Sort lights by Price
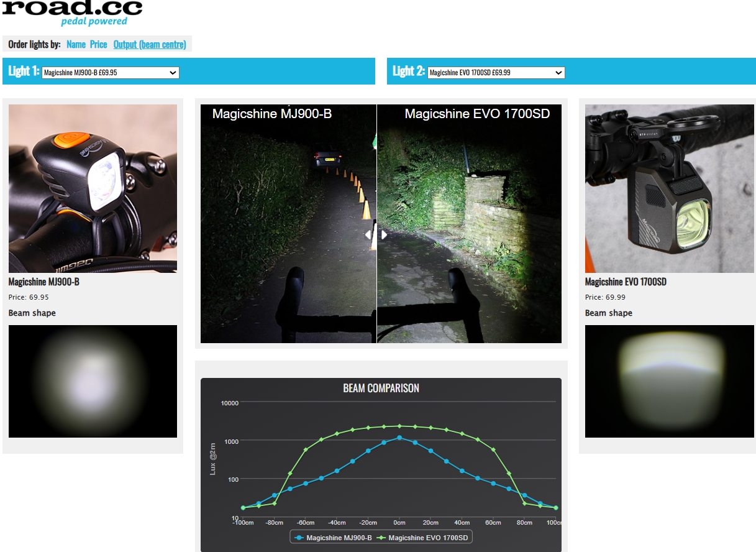The image size is (756, 552). [98, 44]
